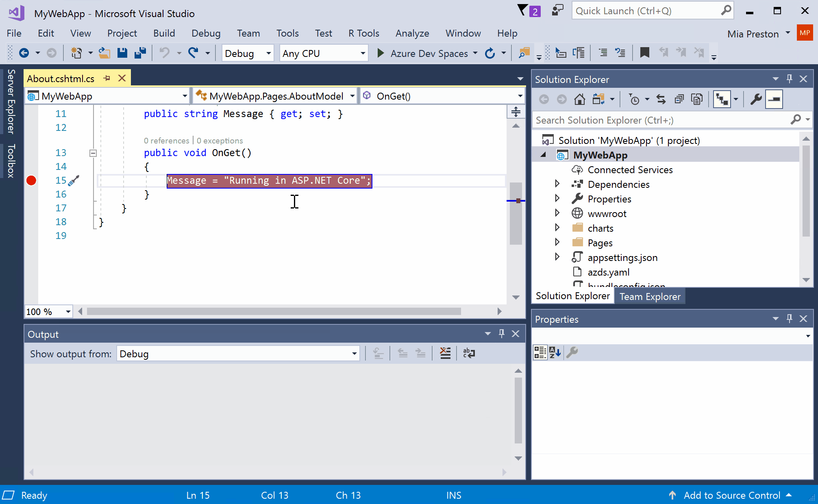Click the Mia Preston account name
Image resolution: width=818 pixels, height=504 pixels.
tap(753, 34)
